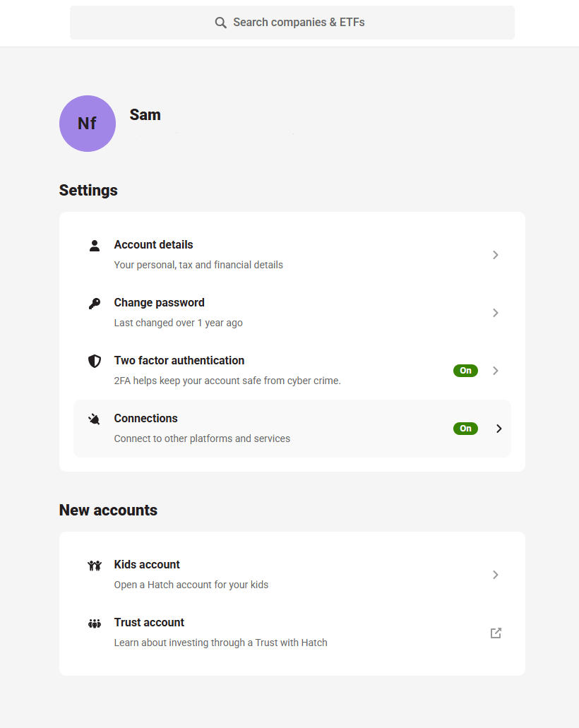Click the family icon for Kids account
Image resolution: width=579 pixels, height=728 pixels.
coord(95,566)
